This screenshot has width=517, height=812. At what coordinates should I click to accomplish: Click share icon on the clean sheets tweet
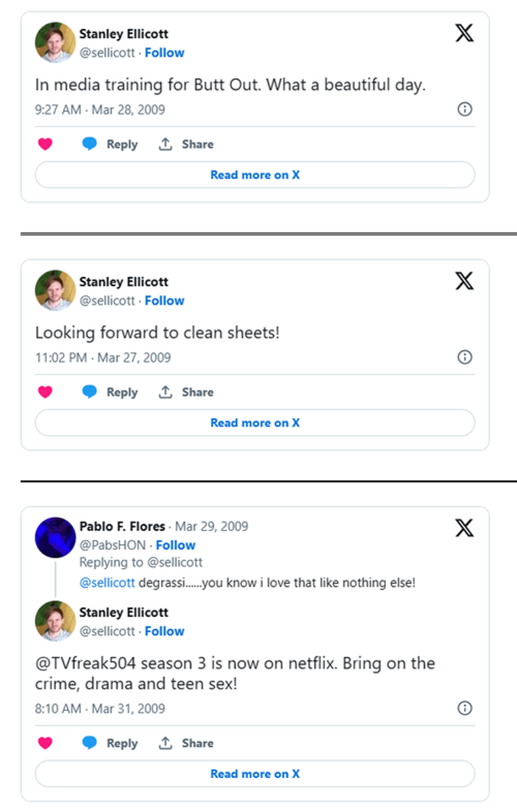coord(165,392)
